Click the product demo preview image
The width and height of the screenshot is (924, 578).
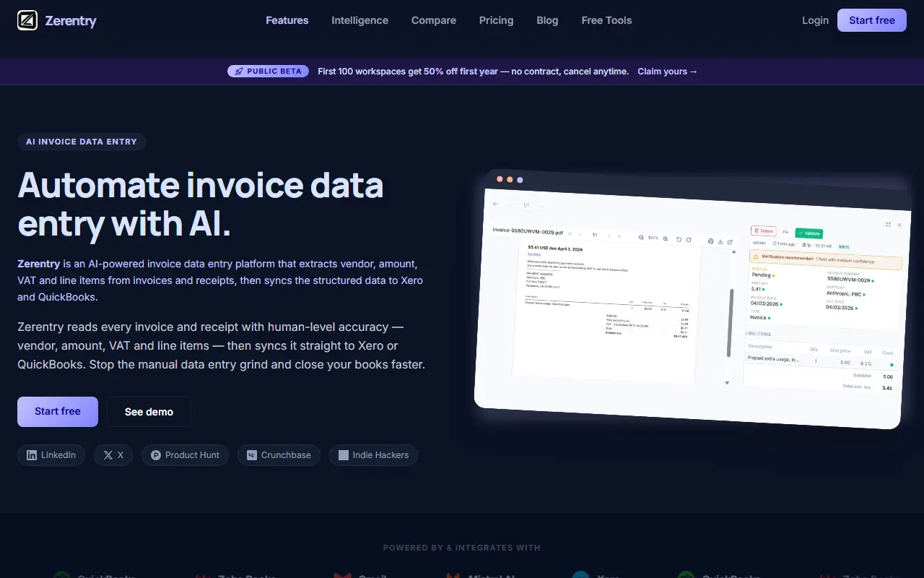tap(693, 300)
